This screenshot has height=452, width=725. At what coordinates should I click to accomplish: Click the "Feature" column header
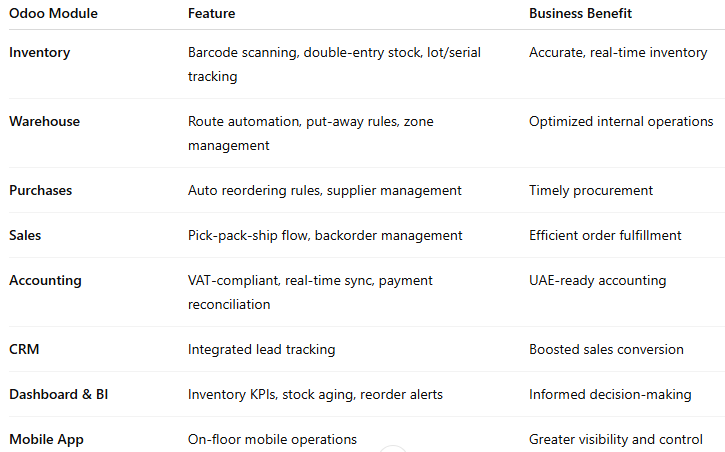coord(211,13)
